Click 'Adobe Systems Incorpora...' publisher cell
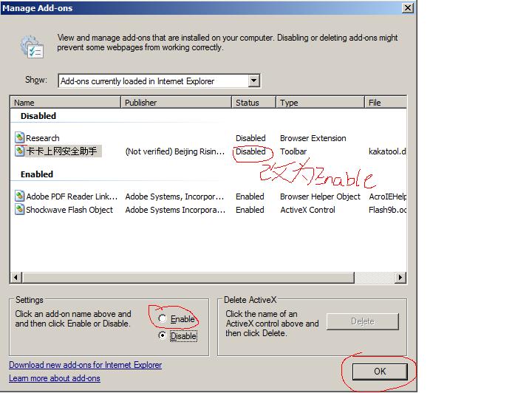 (175, 210)
